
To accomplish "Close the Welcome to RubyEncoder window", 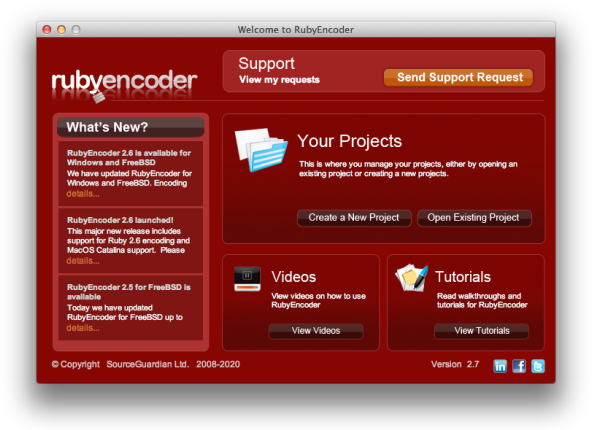I will (47, 30).
